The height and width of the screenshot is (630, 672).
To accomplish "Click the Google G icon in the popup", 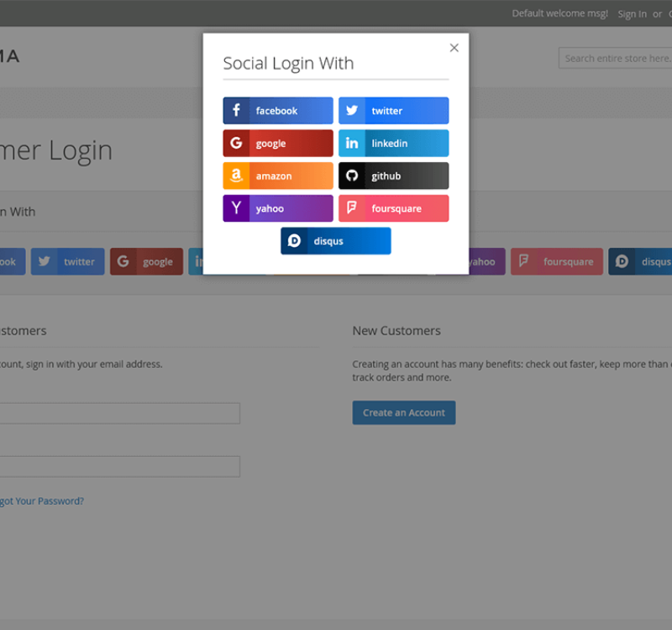I will tap(236, 143).
